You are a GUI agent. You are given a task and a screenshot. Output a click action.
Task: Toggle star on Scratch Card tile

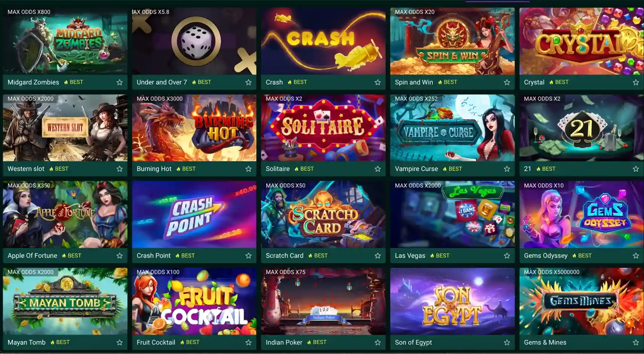pyautogui.click(x=378, y=256)
